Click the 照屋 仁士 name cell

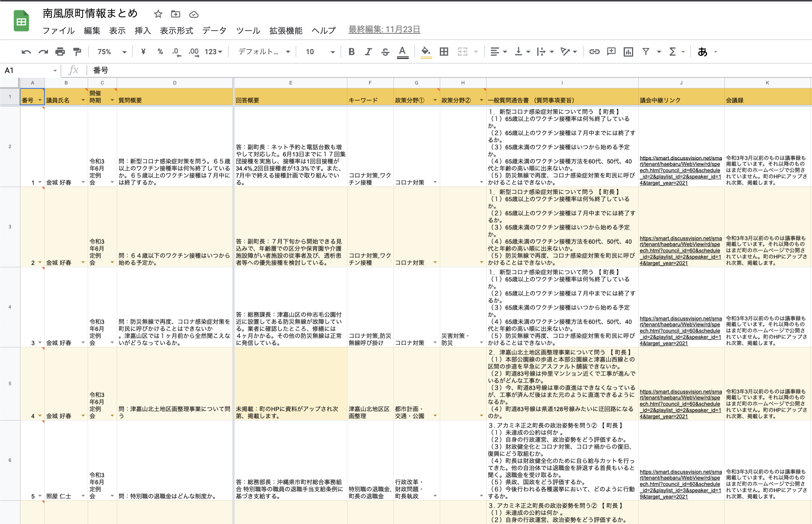(66, 460)
